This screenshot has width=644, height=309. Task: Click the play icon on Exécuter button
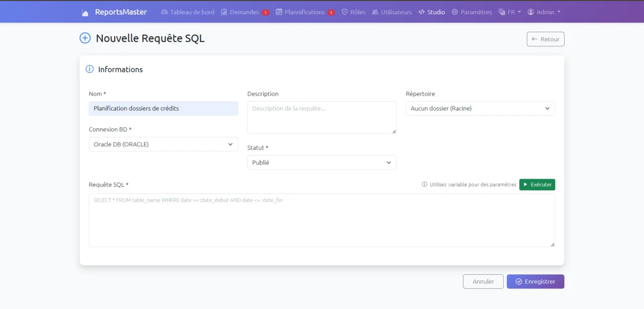click(525, 185)
